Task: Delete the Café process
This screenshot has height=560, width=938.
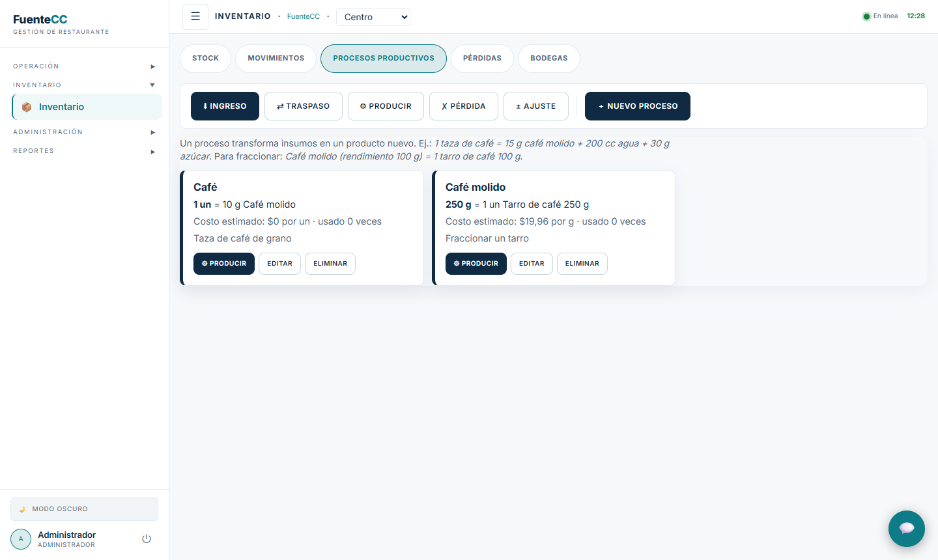Action: pyautogui.click(x=330, y=264)
